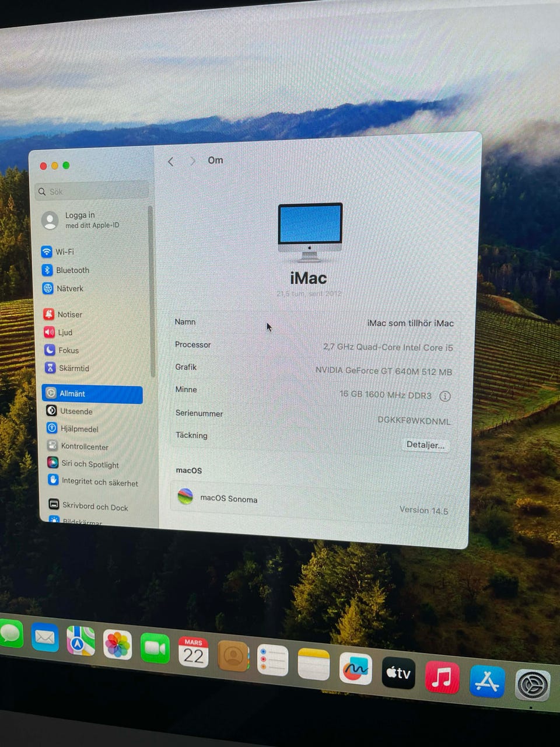The height and width of the screenshot is (747, 560).
Task: Go back with the left chevron
Action: click(x=170, y=162)
